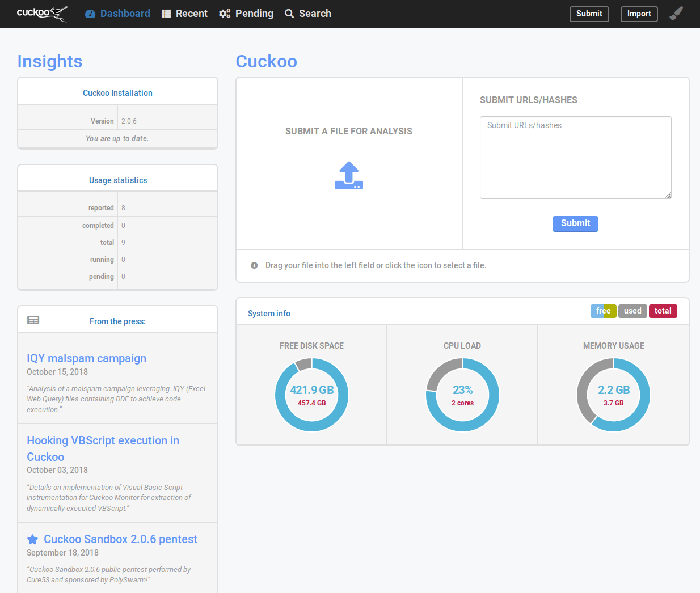This screenshot has width=700, height=593.
Task: Click the paintbrush theme icon
Action: pos(676,13)
